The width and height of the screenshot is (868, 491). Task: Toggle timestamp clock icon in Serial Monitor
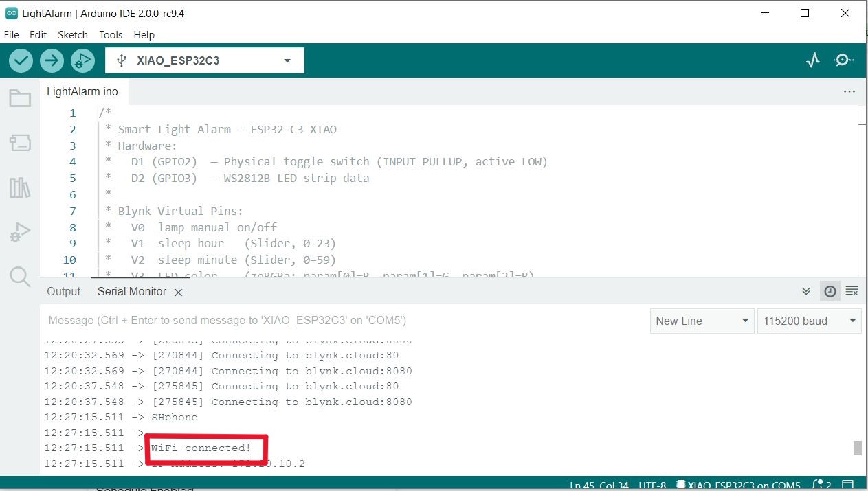pos(830,292)
